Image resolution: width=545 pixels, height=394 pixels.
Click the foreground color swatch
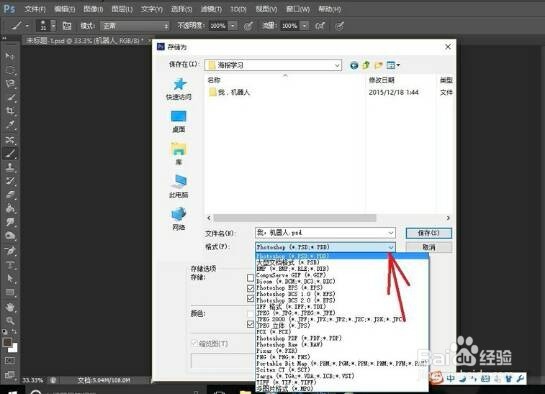click(7, 342)
